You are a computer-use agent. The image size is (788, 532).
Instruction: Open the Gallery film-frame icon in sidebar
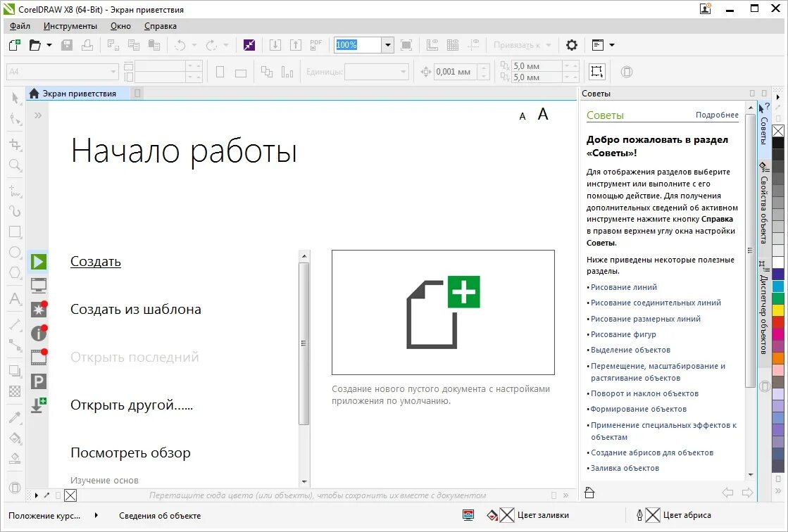coord(38,357)
